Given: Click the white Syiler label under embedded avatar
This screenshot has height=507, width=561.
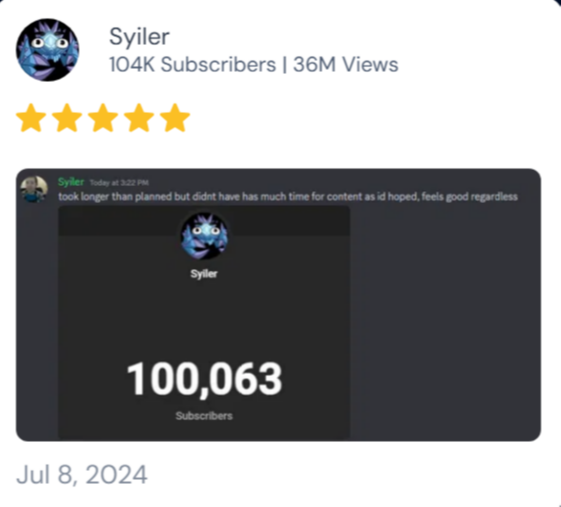Looking at the screenshot, I should point(204,274).
